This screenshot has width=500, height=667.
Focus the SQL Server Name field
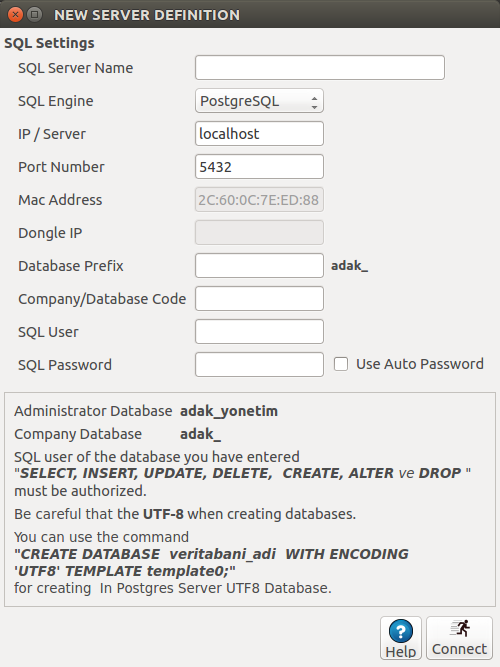(x=320, y=68)
